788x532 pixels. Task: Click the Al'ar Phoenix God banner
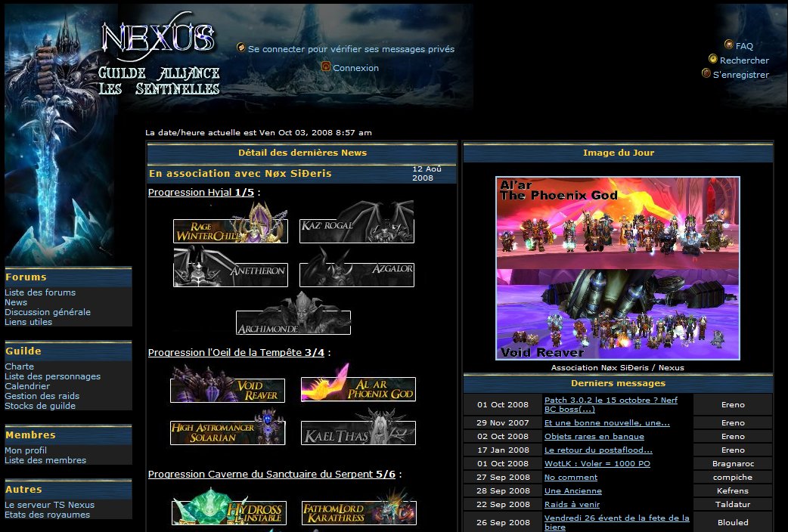point(358,388)
